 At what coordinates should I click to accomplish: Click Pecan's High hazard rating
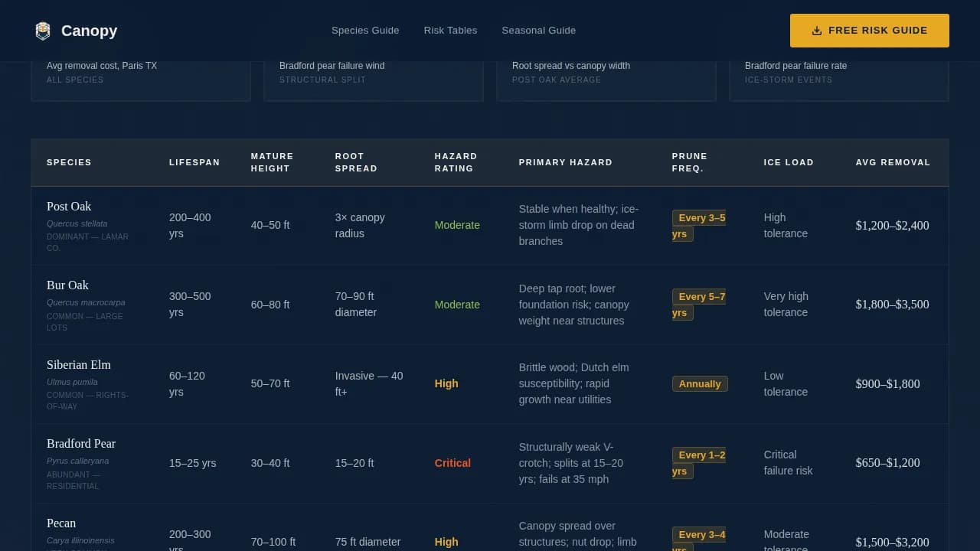point(446,542)
